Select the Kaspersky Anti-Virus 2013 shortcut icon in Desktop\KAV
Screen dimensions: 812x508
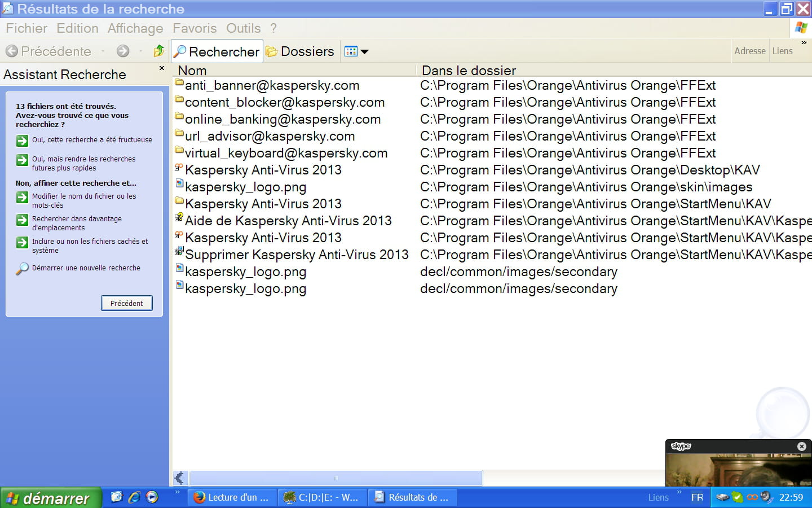[179, 167]
